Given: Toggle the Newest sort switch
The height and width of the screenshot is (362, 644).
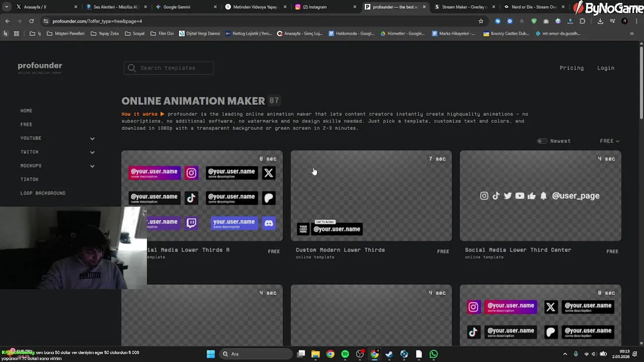Looking at the screenshot, I should pos(542,141).
